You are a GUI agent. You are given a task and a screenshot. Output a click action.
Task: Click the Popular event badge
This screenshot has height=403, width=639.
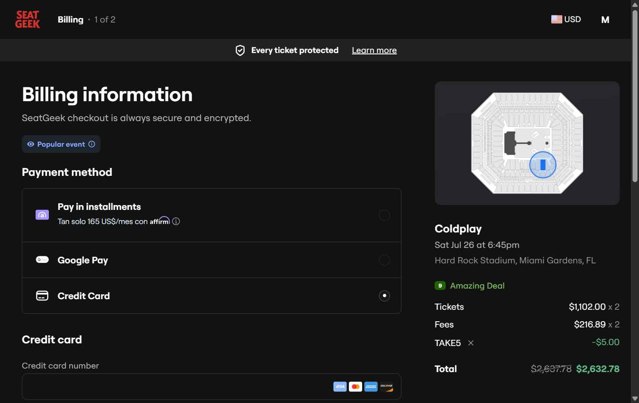click(x=61, y=144)
